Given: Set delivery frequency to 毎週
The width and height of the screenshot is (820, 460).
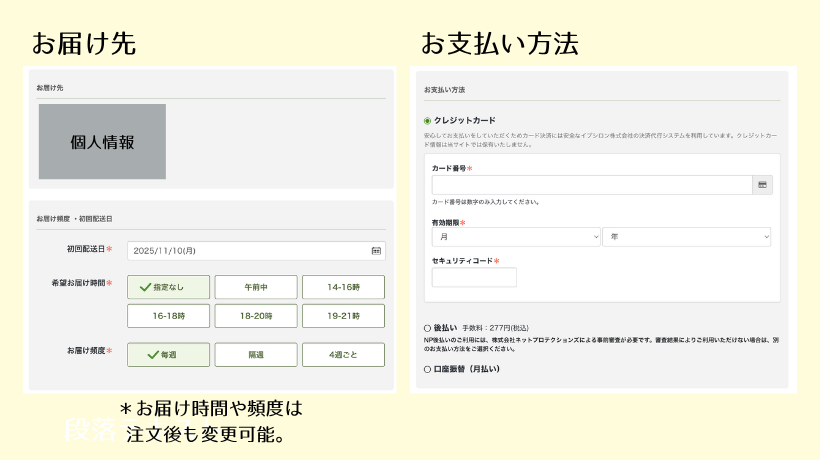Looking at the screenshot, I should pyautogui.click(x=169, y=354).
